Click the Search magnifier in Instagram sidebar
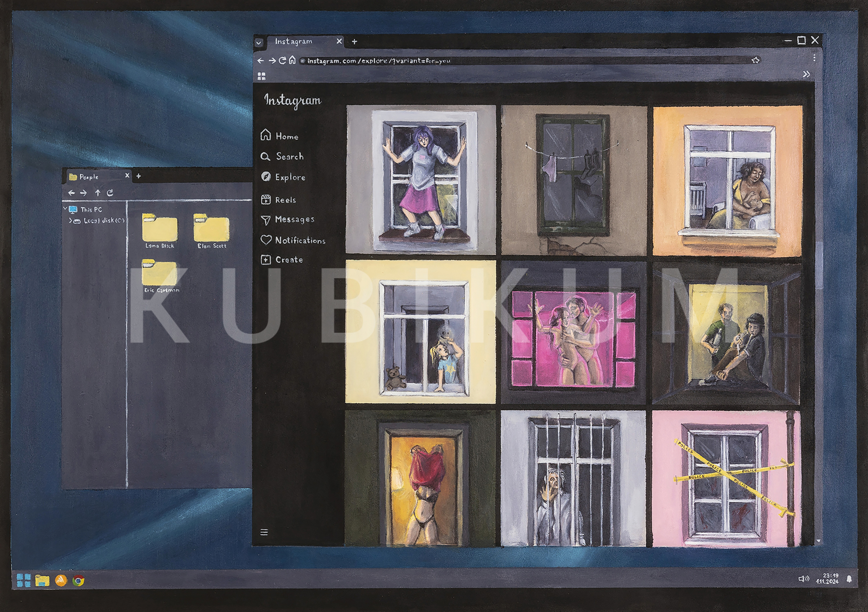 coord(265,157)
